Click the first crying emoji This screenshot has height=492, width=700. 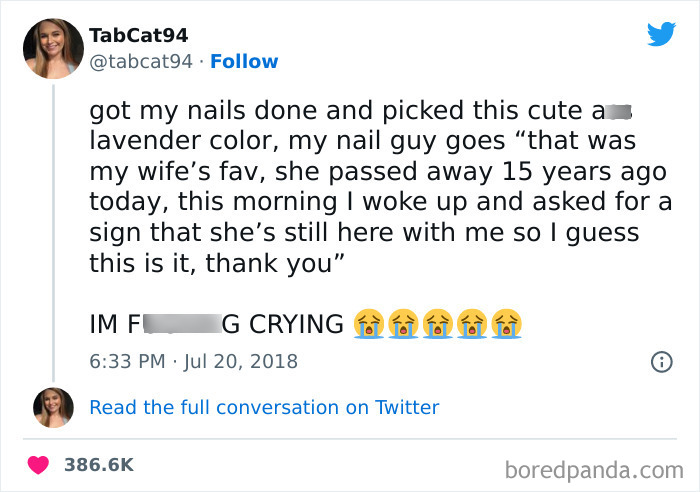point(370,324)
